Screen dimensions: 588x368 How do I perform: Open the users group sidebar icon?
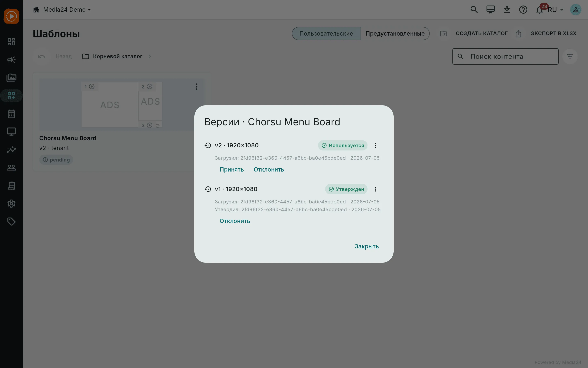(x=11, y=168)
